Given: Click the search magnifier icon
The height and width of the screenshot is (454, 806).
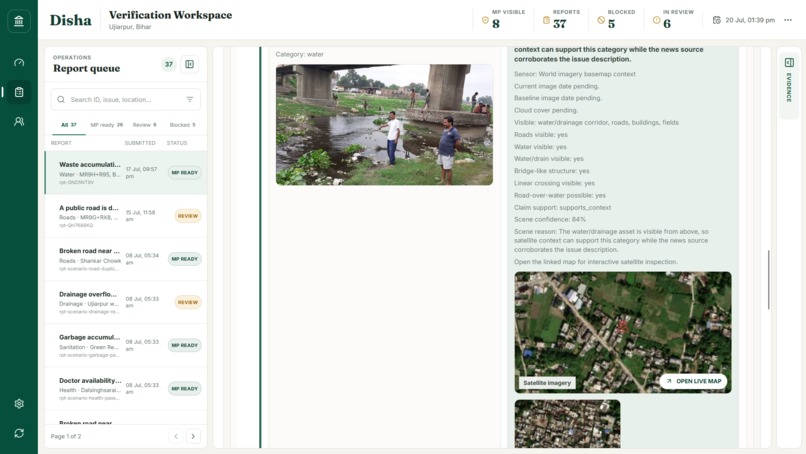Looking at the screenshot, I should click(x=61, y=99).
